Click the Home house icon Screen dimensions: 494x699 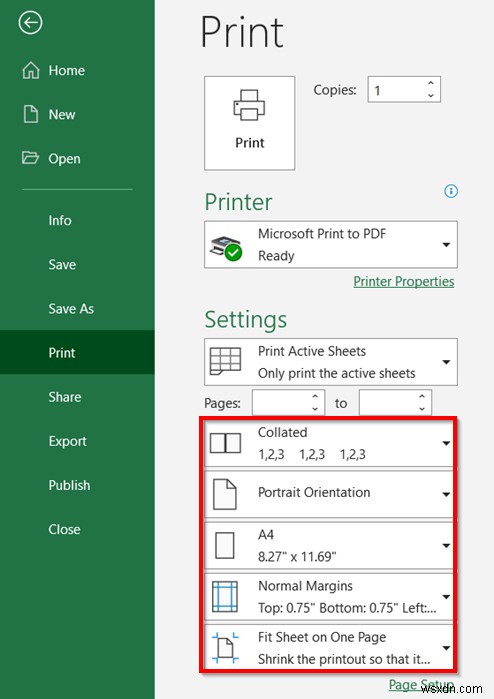(x=31, y=70)
